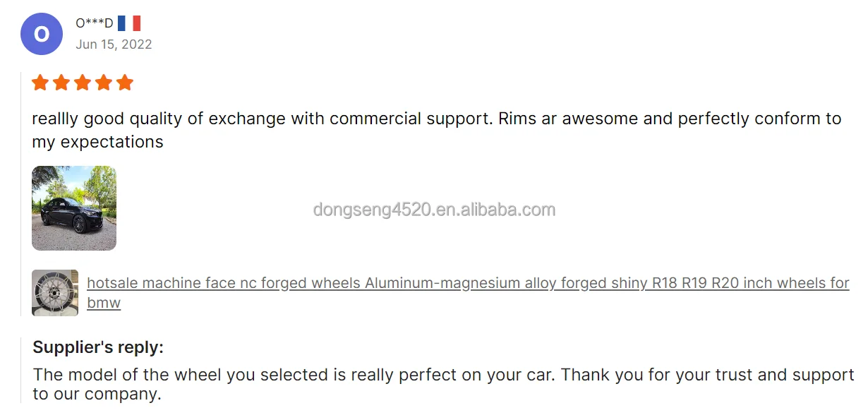Click the forged wheel product thumbnail
Viewport: 868px width, 420px height.
coord(55,292)
